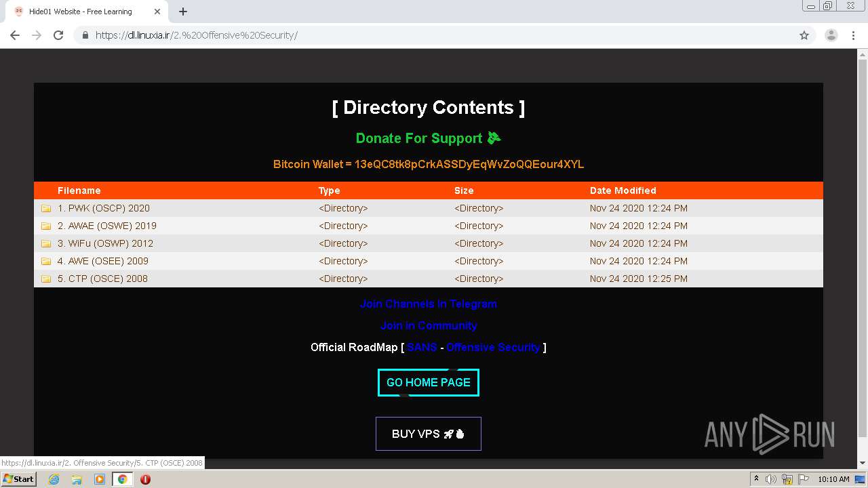Open the Chrome profile avatar

point(831,35)
